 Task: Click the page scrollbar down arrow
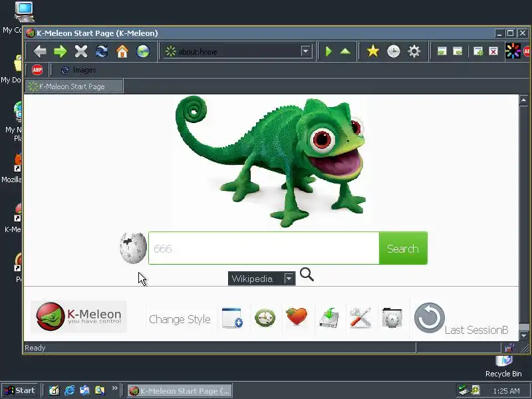click(523, 336)
